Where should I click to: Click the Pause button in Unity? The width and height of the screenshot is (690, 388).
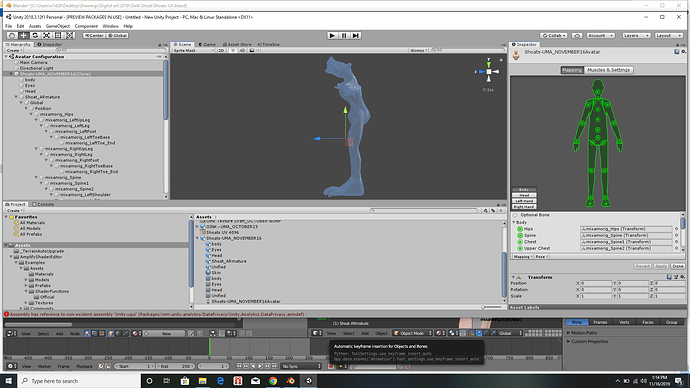(x=344, y=35)
